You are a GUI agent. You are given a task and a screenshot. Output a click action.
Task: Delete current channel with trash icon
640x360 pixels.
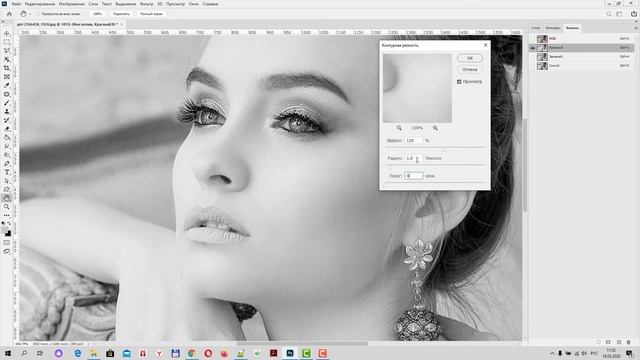629,342
